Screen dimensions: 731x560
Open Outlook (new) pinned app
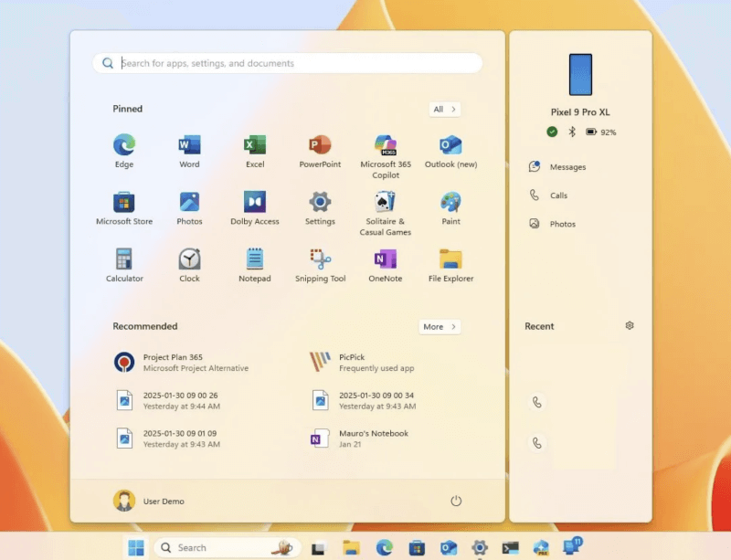tap(450, 151)
